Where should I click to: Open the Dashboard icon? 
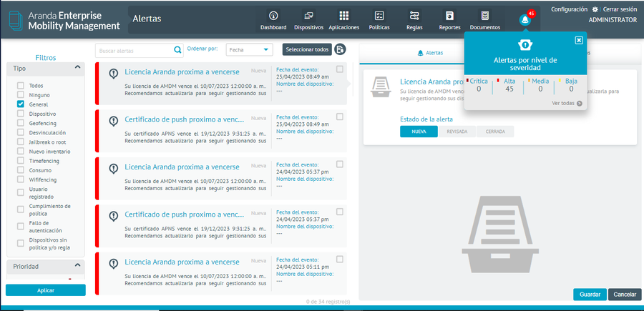[x=273, y=16]
